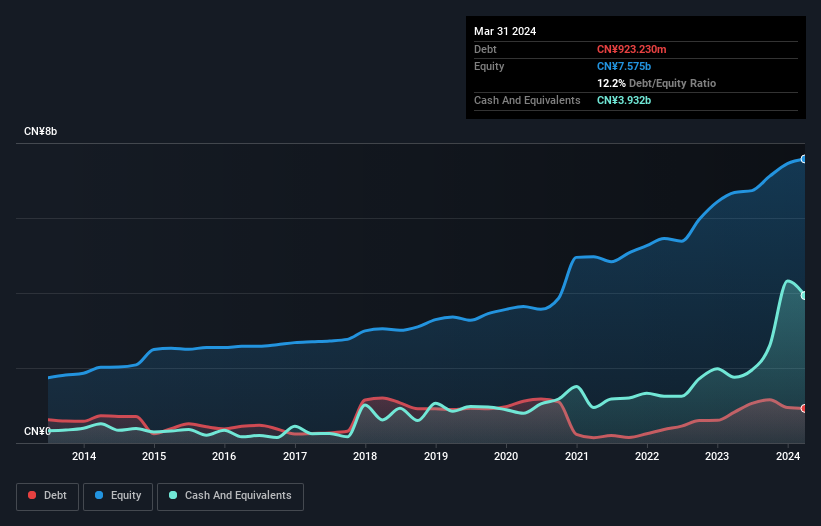Select the Equity endpoint marker on chart
This screenshot has width=821, height=526.
804,159
